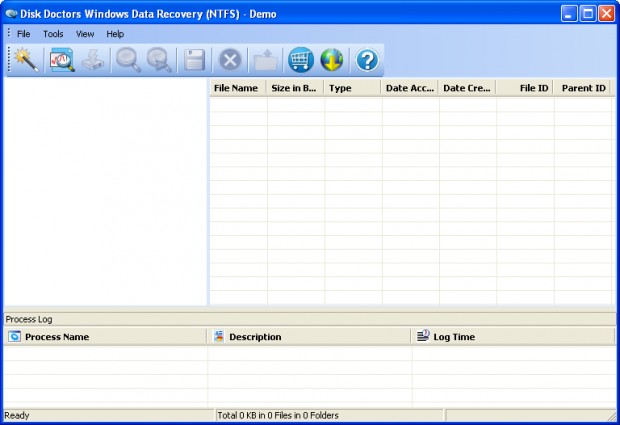Sort by File Name column header
Image resolution: width=620 pixels, height=425 pixels.
pyautogui.click(x=238, y=88)
